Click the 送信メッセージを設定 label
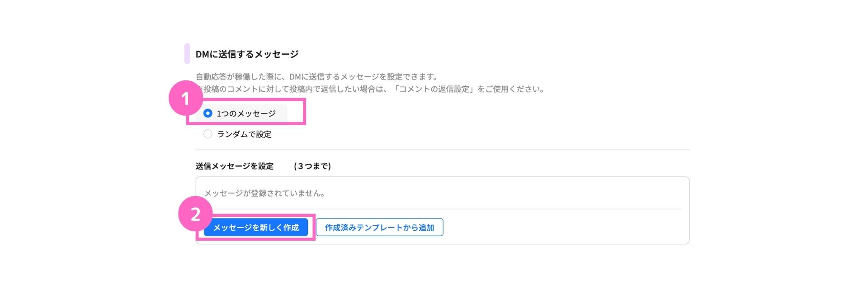This screenshot has height=289, width=868. click(235, 166)
